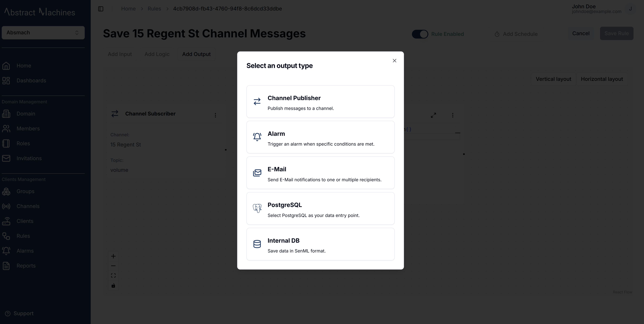Zoom in on the flow canvas
The height and width of the screenshot is (324, 644).
click(113, 256)
